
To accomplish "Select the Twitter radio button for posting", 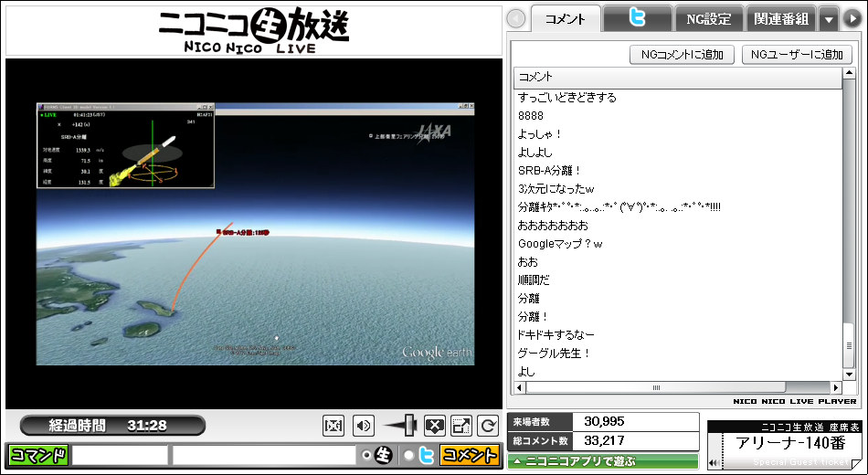I will (408, 455).
